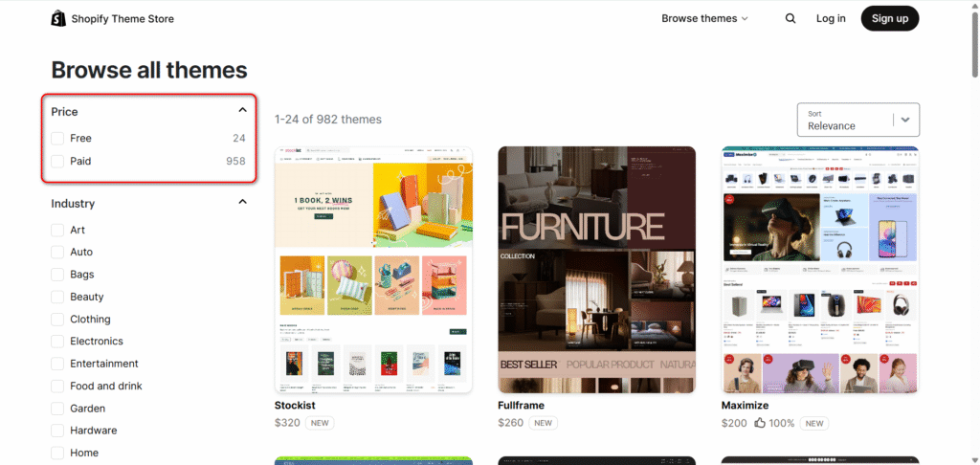Click the Shopify bag logo icon
The image size is (980, 465).
58,19
